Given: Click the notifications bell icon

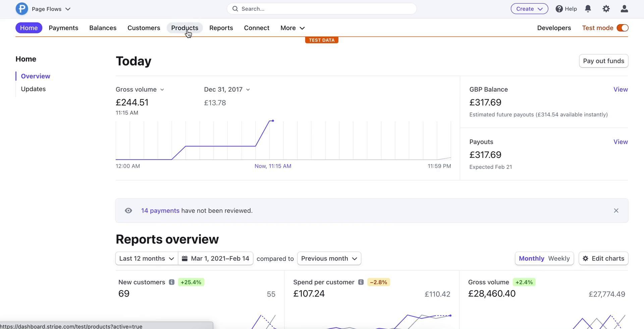Looking at the screenshot, I should 588,9.
